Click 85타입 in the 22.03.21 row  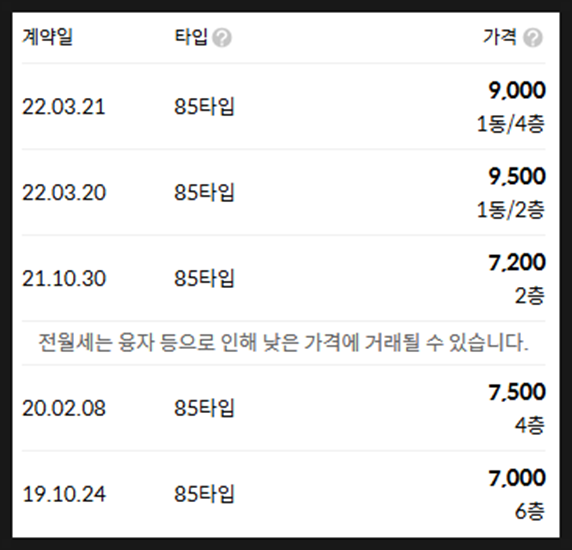click(204, 106)
